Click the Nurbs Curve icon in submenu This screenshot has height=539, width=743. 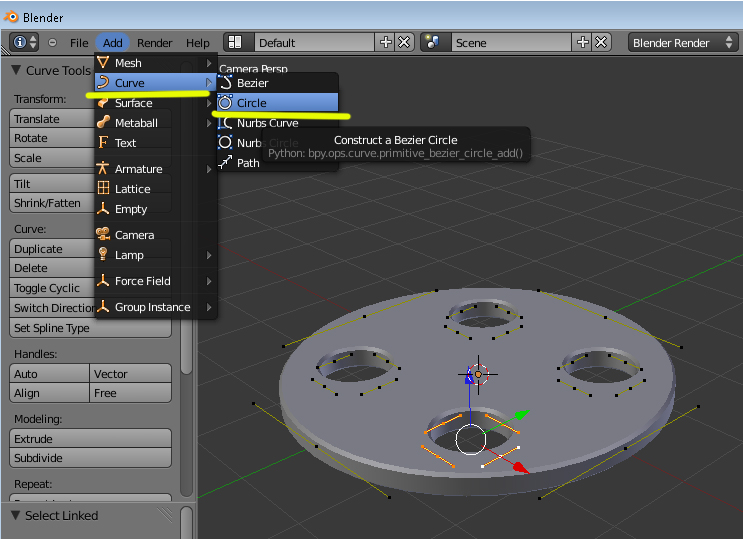(x=225, y=123)
